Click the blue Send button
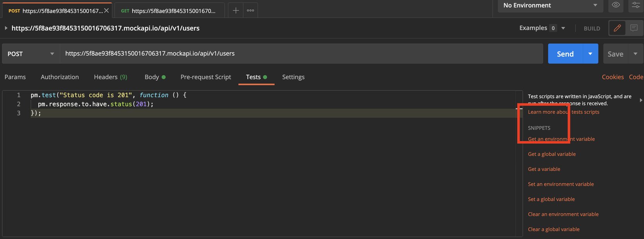The width and height of the screenshot is (644, 239). click(565, 54)
